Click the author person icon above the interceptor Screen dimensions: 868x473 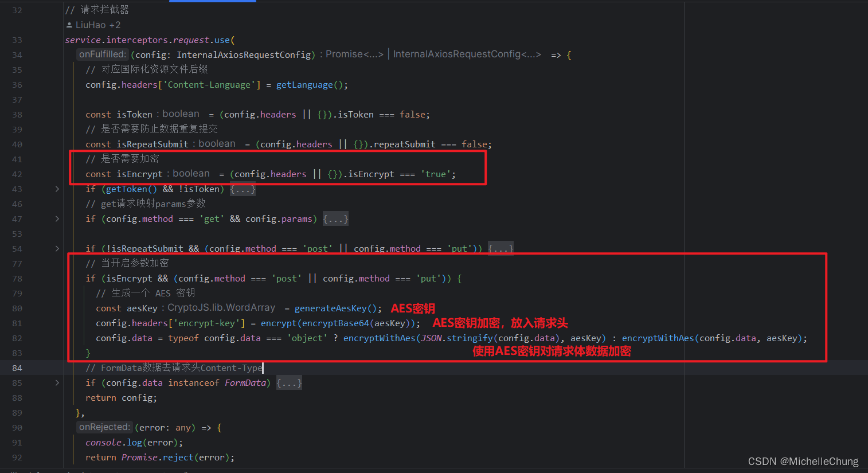[x=69, y=25]
